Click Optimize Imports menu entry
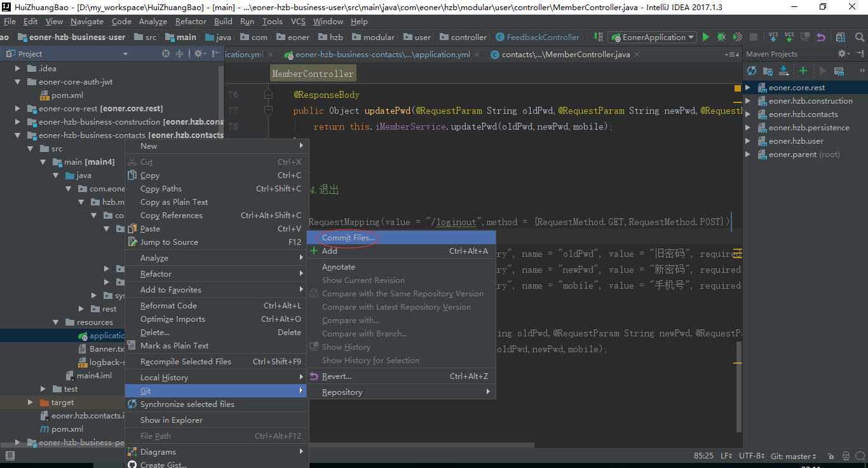 217,319
